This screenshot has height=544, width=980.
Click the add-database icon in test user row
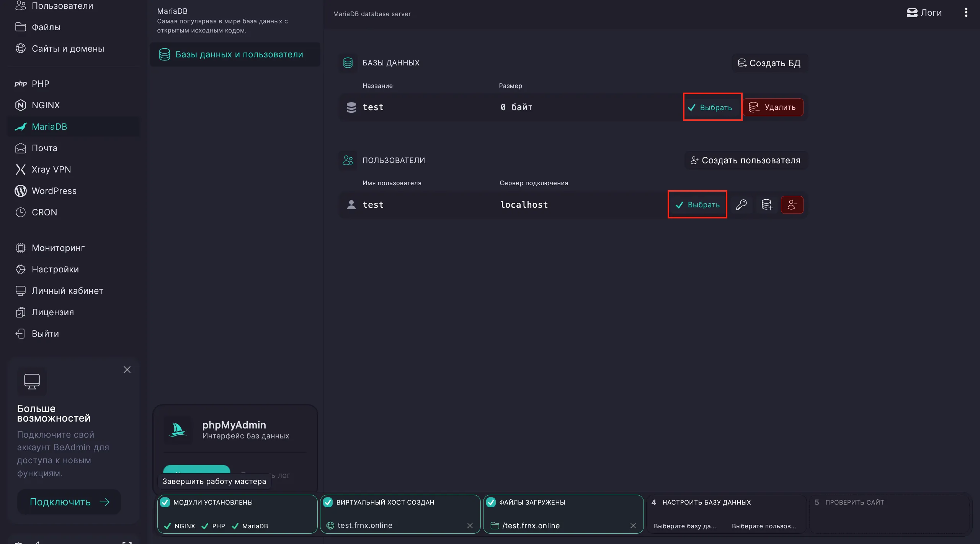pos(767,205)
